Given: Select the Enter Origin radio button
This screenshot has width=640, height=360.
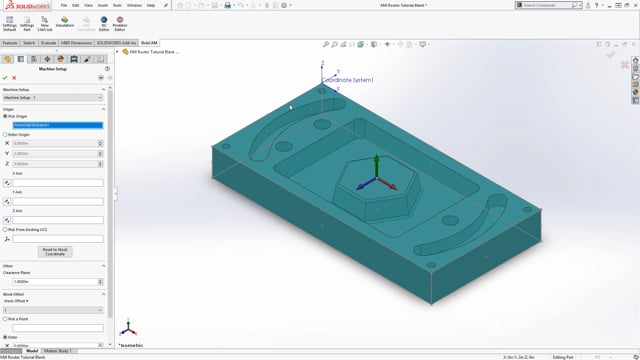Looking at the screenshot, I should [x=5, y=134].
